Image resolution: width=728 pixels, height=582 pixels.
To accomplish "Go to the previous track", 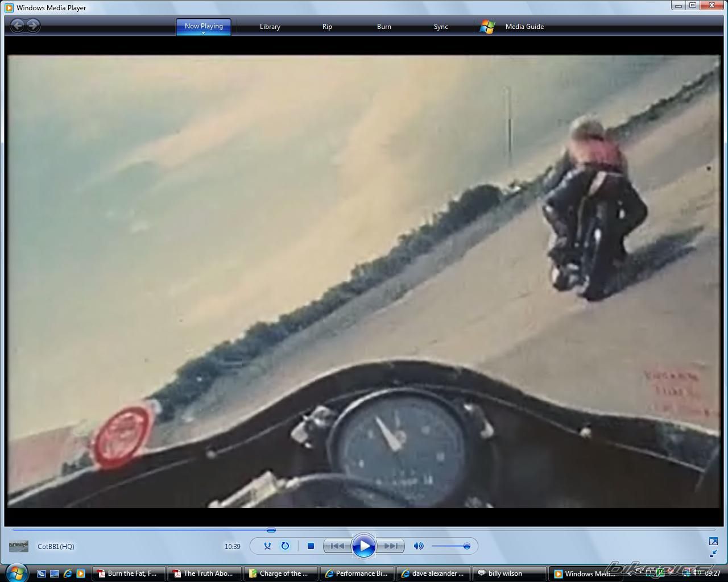I will [x=337, y=546].
